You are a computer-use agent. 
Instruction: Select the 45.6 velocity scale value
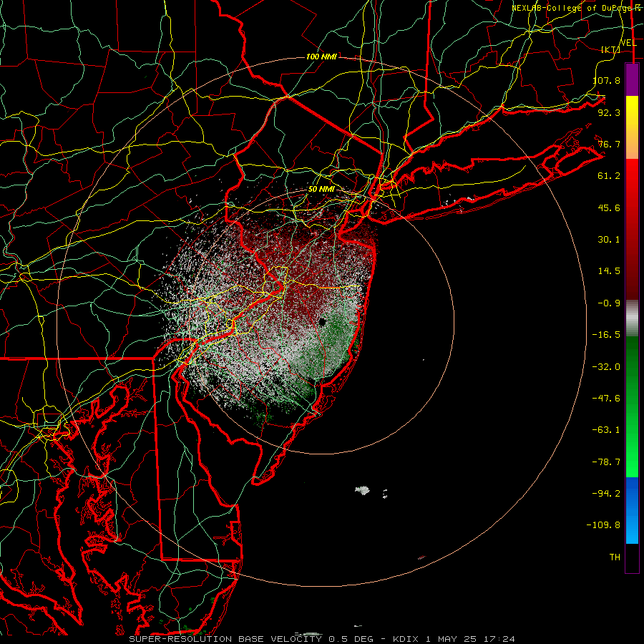[609, 208]
